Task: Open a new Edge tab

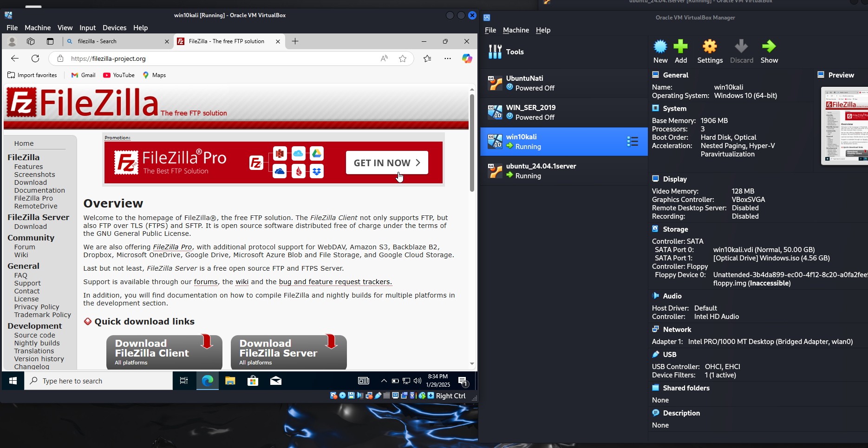Action: (295, 41)
